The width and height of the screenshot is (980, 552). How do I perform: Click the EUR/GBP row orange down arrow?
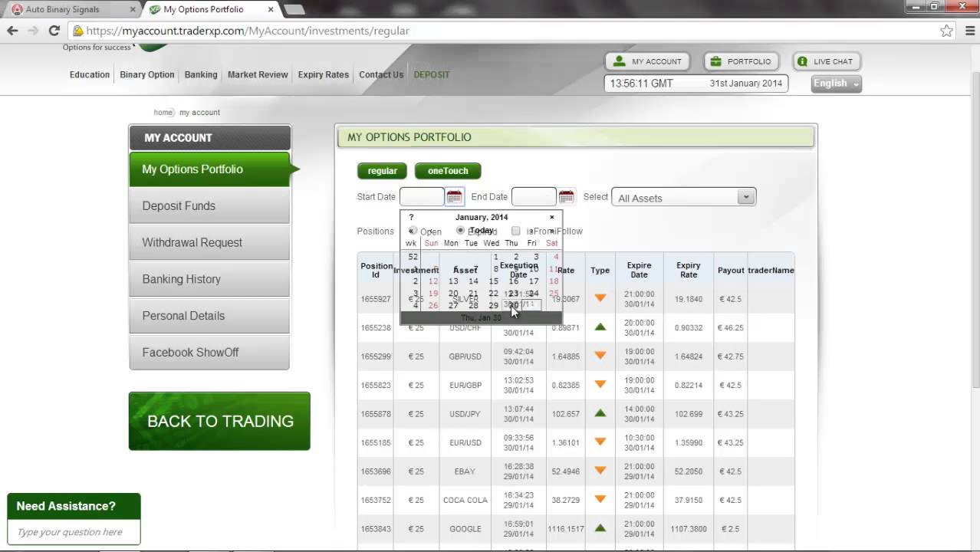[x=600, y=385]
